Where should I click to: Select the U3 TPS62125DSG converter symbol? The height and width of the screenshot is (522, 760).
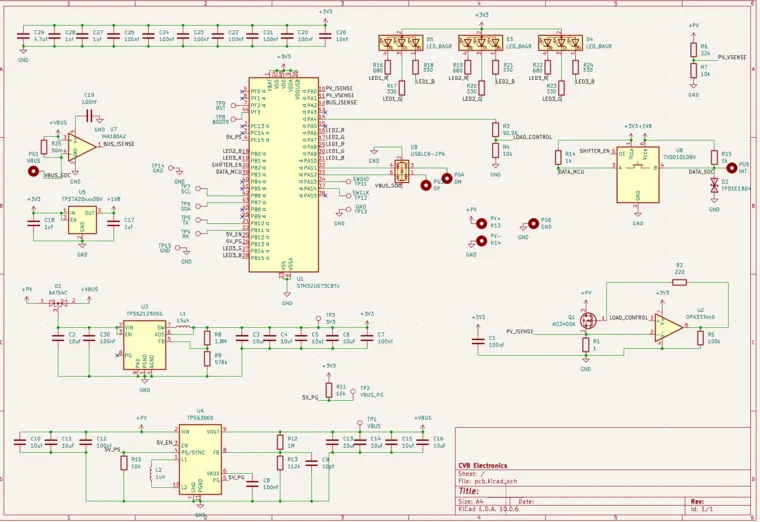[144, 345]
